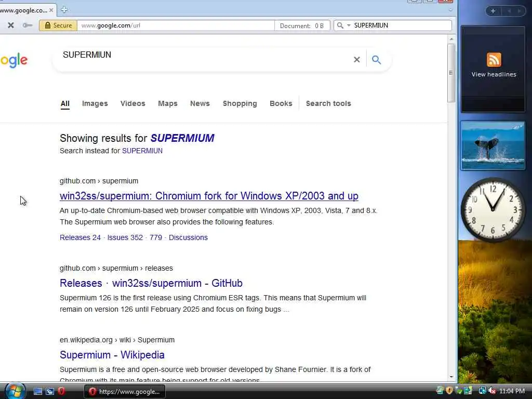Open the Issues 352 sublink

coord(125,237)
